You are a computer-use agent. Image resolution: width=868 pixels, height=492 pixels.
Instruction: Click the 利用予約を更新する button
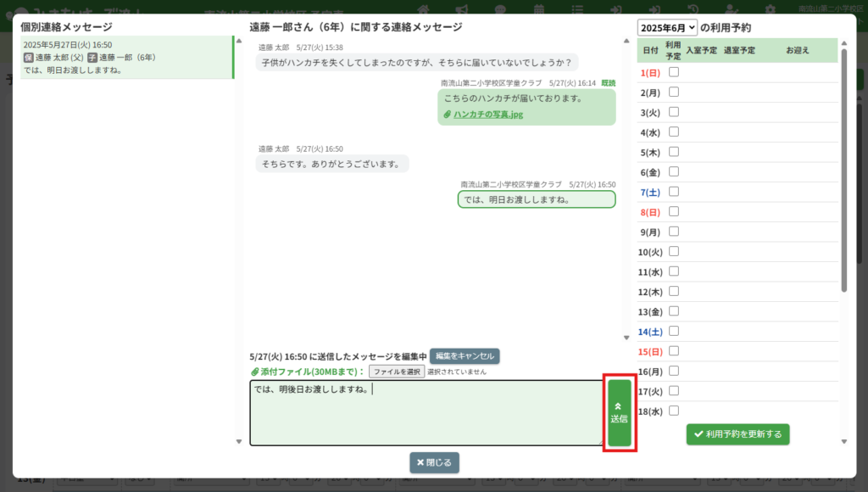coord(737,434)
